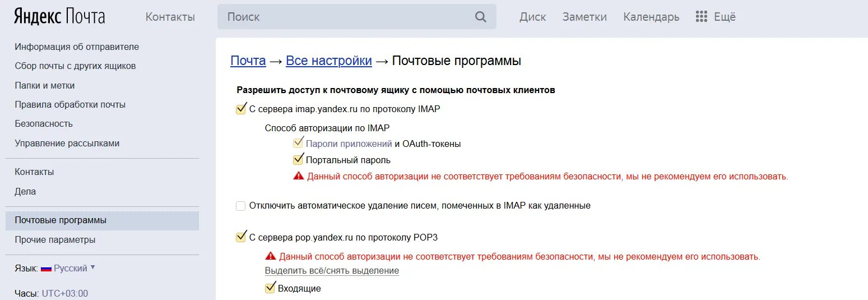Enable Отключить автоматическое удаление писем checkbox
The width and height of the screenshot is (868, 300).
[241, 206]
